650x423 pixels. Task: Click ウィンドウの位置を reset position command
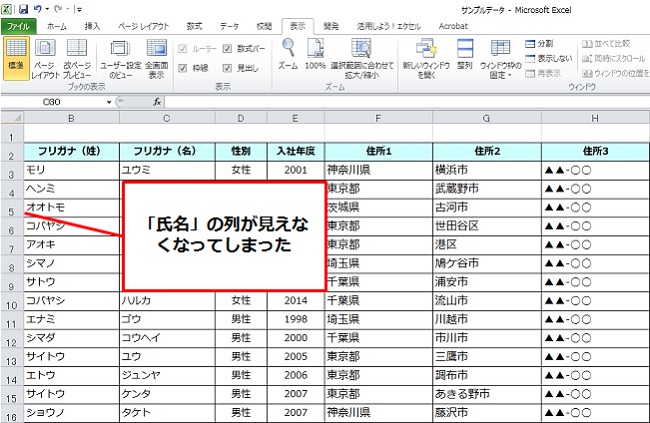pyautogui.click(x=615, y=73)
